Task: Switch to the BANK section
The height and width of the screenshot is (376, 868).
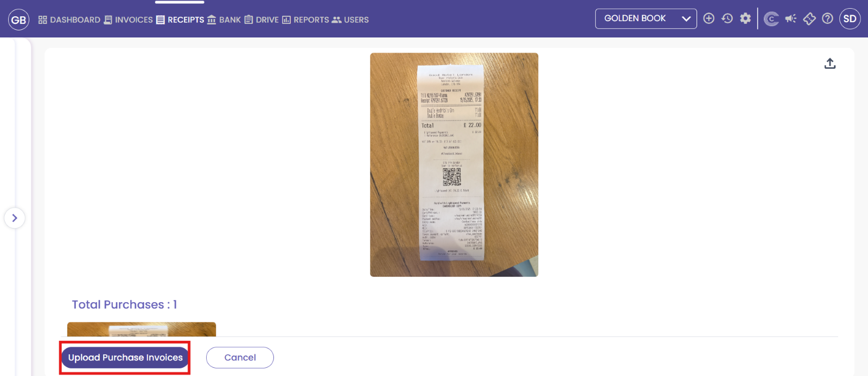Action: tap(224, 20)
